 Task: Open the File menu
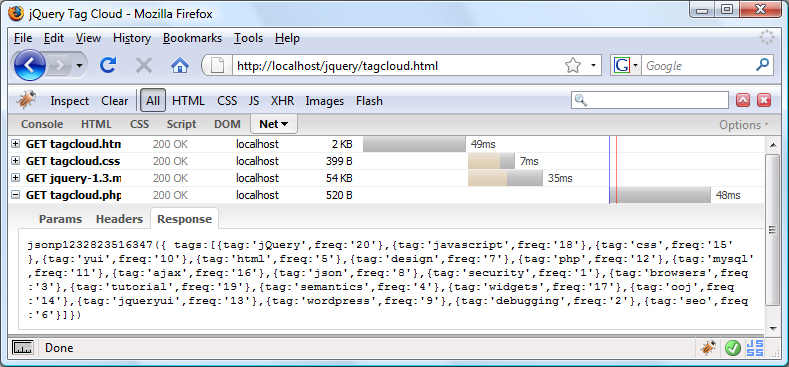23,38
